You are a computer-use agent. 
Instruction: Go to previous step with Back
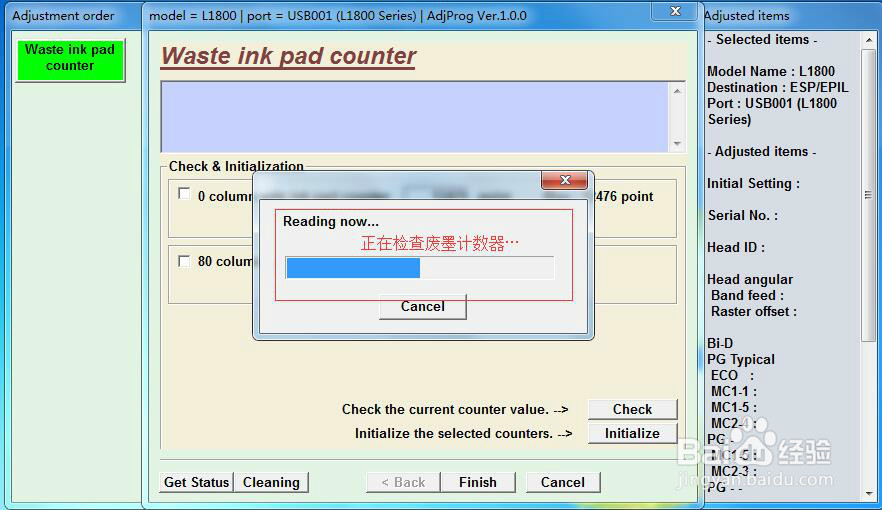click(403, 482)
